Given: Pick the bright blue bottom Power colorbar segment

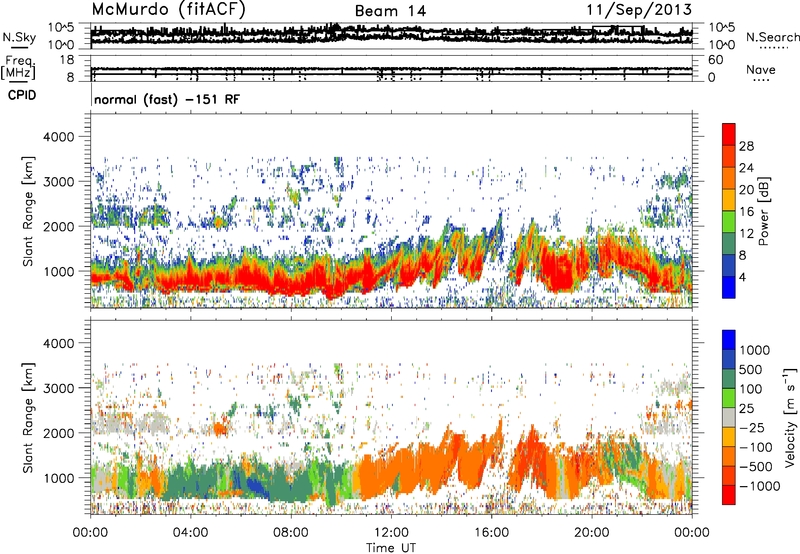Looking at the screenshot, I should 729,287.
